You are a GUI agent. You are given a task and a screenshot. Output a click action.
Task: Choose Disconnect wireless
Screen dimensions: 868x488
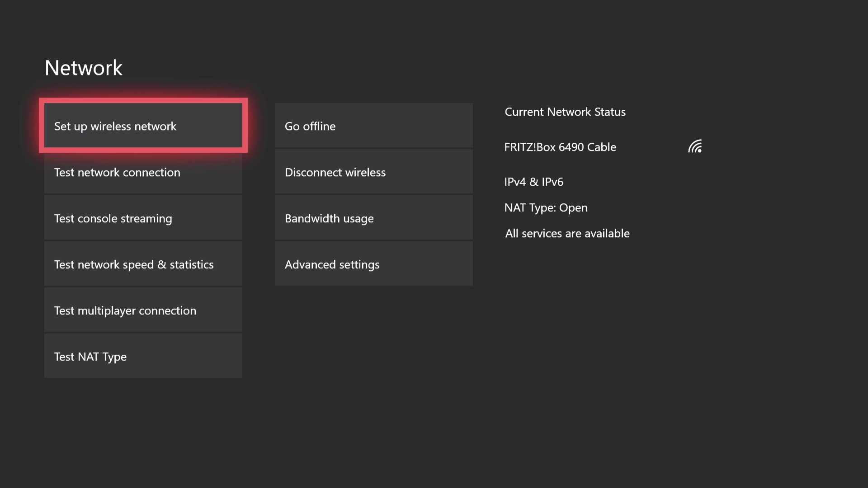click(373, 172)
